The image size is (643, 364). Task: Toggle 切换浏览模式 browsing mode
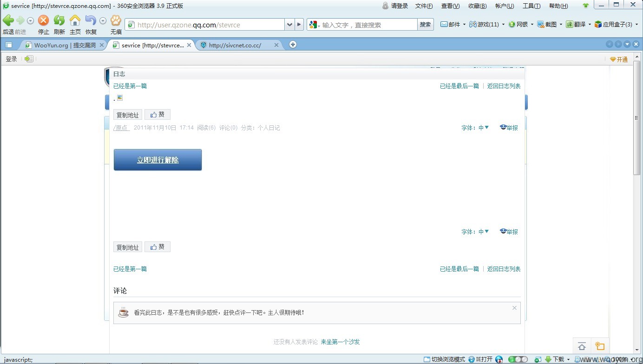444,359
